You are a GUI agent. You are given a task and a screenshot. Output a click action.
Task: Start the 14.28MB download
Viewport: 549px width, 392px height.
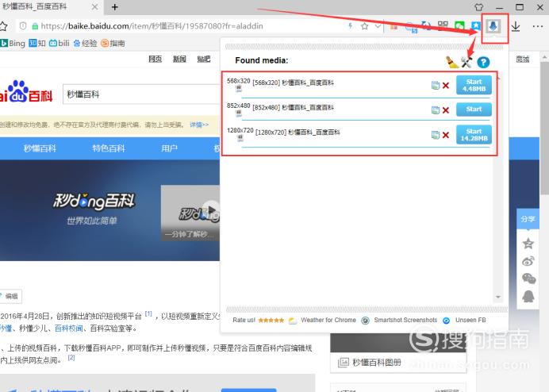[474, 135]
